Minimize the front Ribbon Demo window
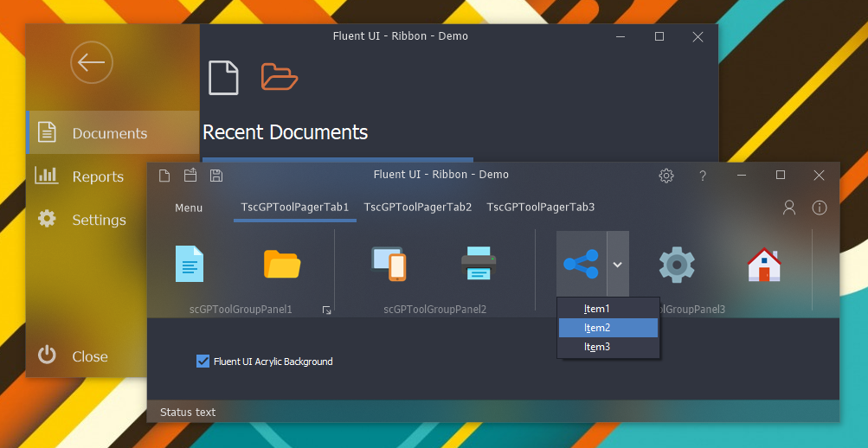Viewport: 868px width, 448px height. click(x=743, y=176)
